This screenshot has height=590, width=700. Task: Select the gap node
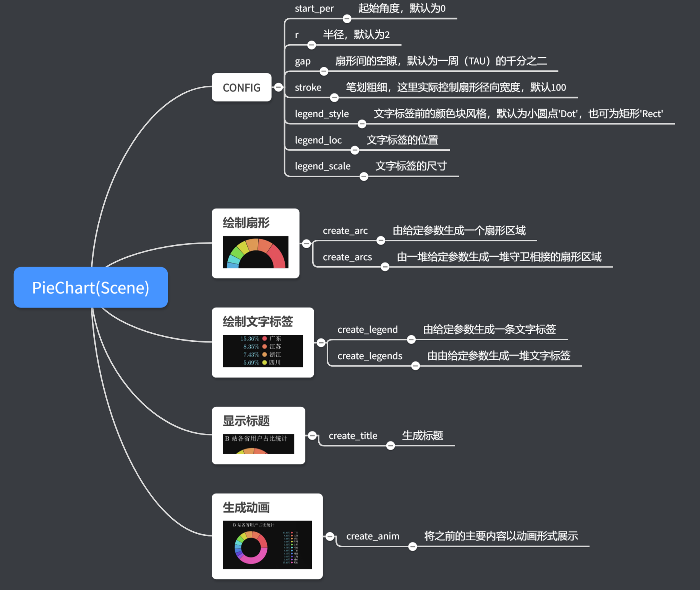click(303, 61)
